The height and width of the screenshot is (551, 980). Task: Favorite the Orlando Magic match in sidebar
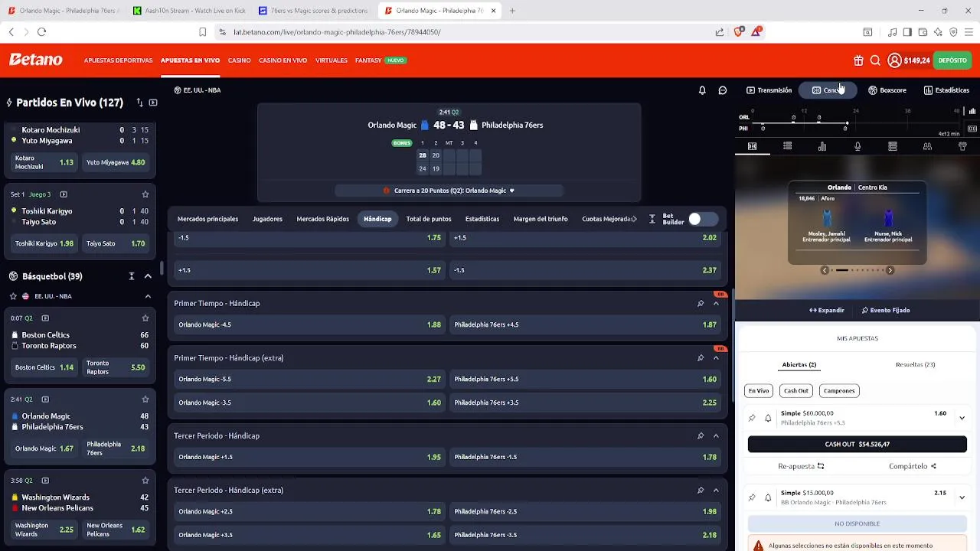tap(145, 399)
